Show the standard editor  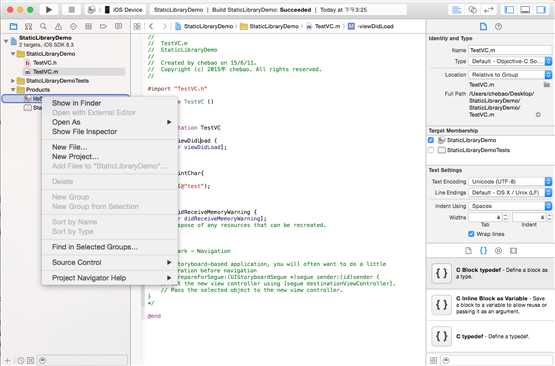(x=457, y=10)
